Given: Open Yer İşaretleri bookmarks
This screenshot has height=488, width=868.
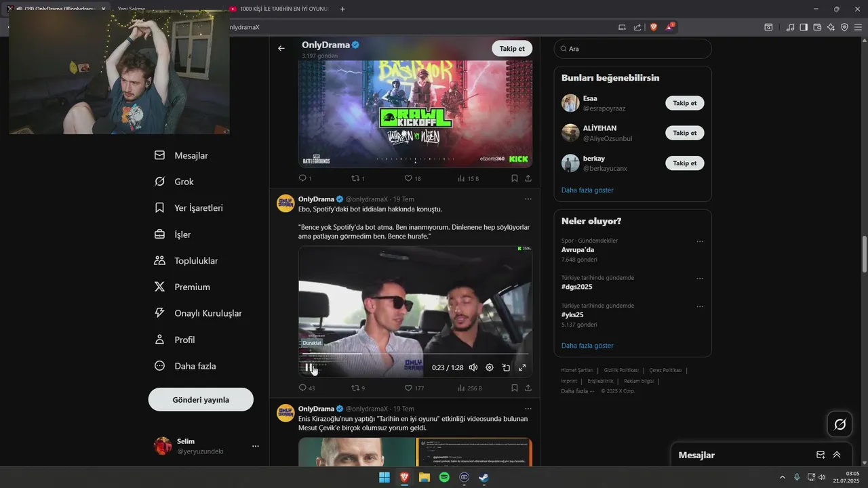Looking at the screenshot, I should (189, 208).
